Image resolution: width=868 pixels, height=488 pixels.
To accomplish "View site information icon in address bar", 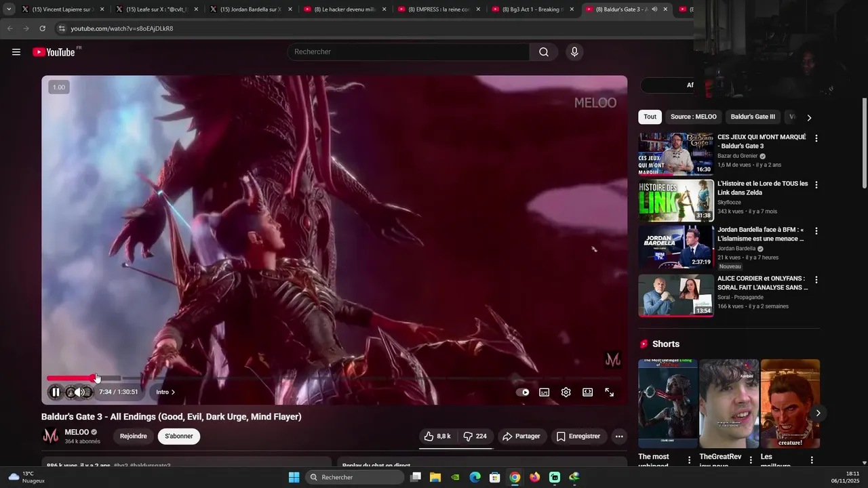I will click(62, 28).
